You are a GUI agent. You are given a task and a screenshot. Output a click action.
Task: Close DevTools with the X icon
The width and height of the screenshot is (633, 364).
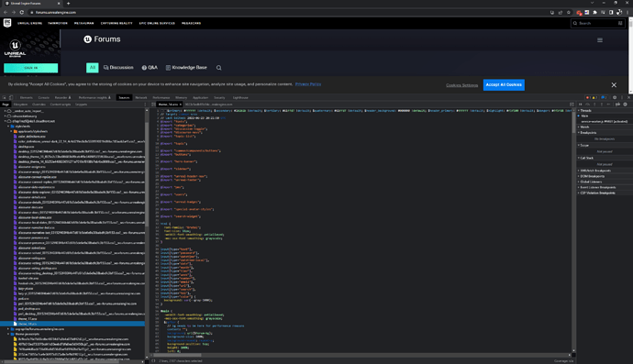[628, 98]
